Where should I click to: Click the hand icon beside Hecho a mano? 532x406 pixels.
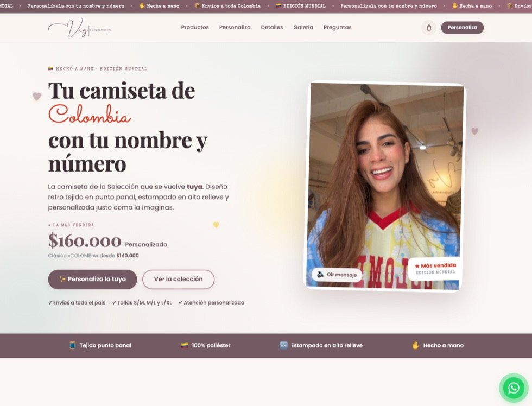coord(416,345)
